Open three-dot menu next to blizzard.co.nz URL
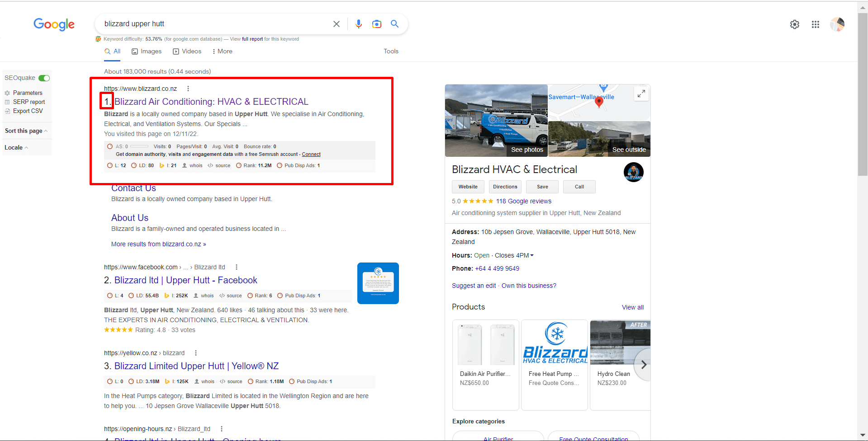Screen dimensions: 868x441 tap(188, 89)
